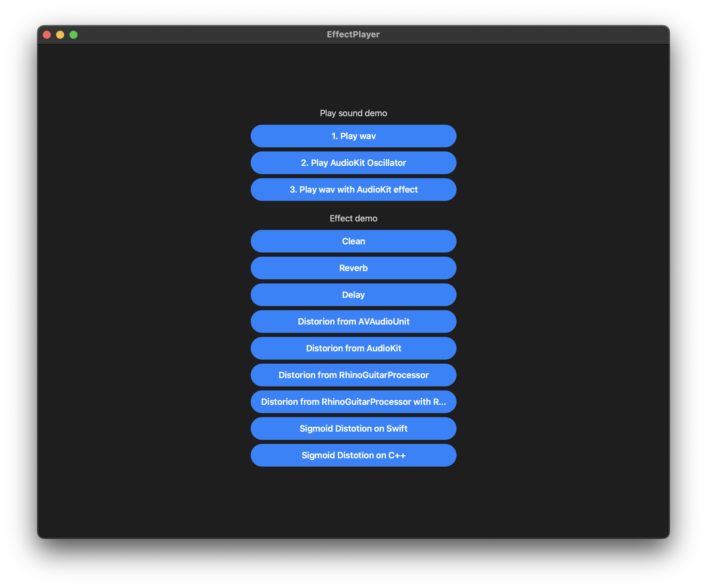This screenshot has height=588, width=707.
Task: Click the Play sound demo heading
Action: point(353,113)
